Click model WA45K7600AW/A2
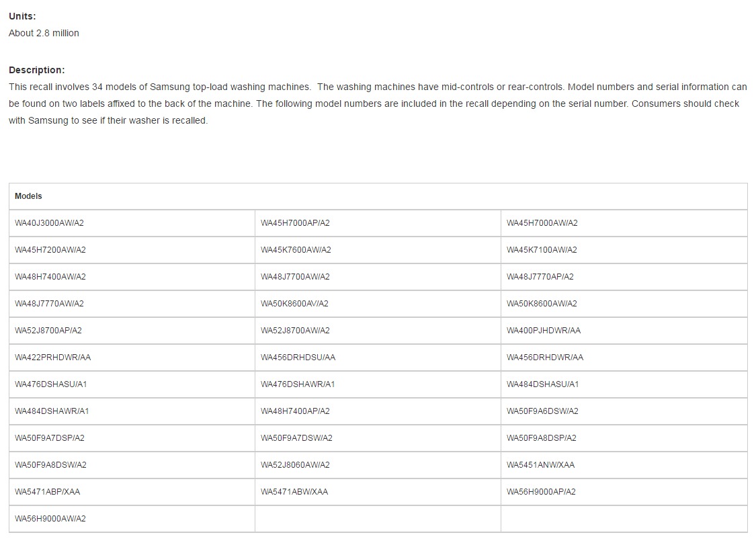756x543 pixels. click(296, 250)
